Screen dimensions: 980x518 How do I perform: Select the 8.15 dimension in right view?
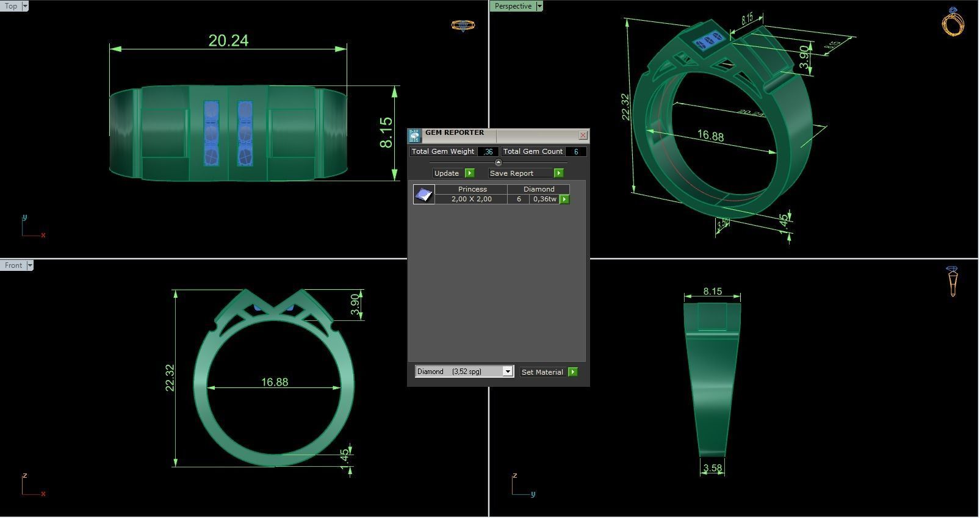click(x=712, y=292)
